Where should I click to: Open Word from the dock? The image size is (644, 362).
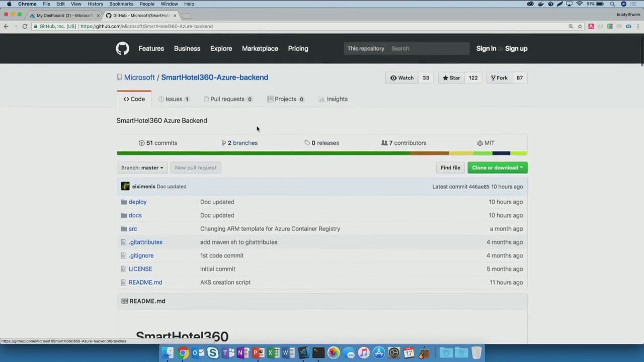[288, 352]
